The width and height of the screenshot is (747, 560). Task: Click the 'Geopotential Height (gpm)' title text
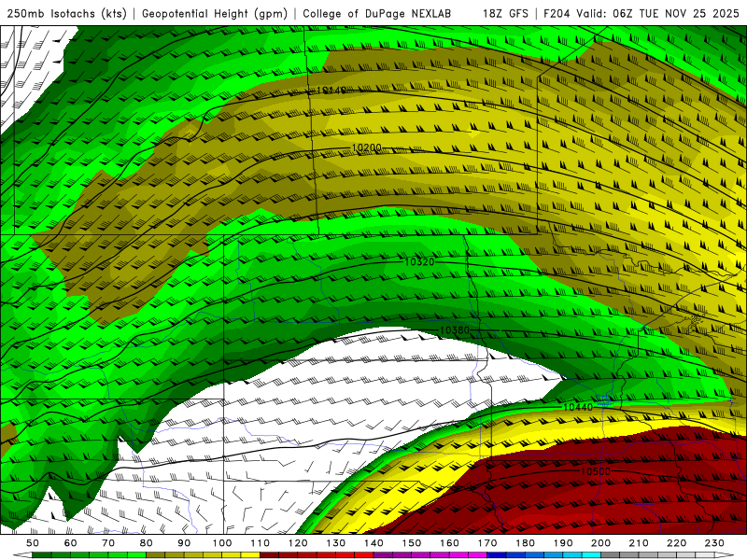(215, 13)
